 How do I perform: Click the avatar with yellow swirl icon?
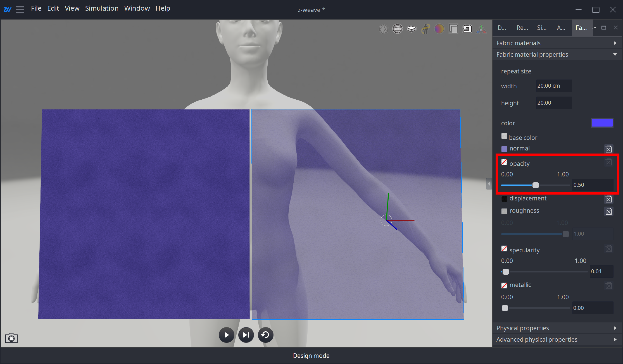425,29
